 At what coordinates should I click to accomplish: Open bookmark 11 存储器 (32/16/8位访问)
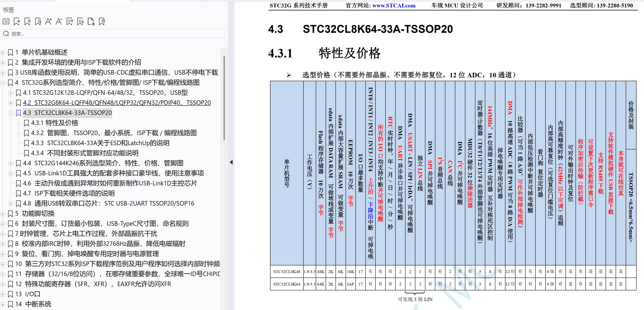[117, 274]
